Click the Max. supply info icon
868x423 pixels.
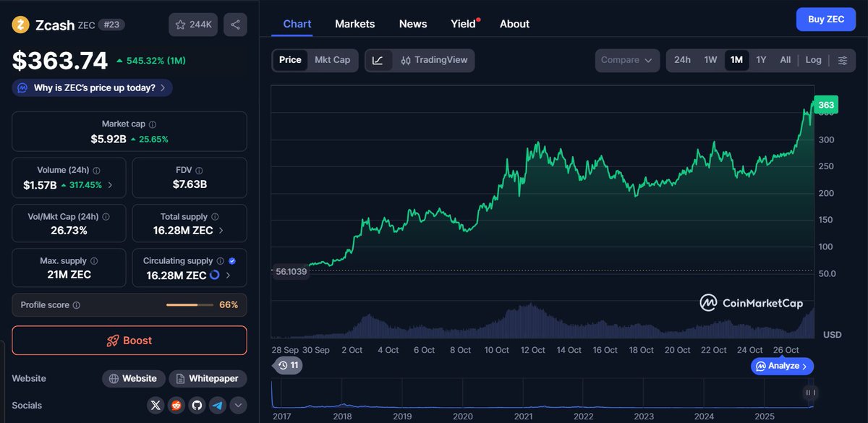94,261
